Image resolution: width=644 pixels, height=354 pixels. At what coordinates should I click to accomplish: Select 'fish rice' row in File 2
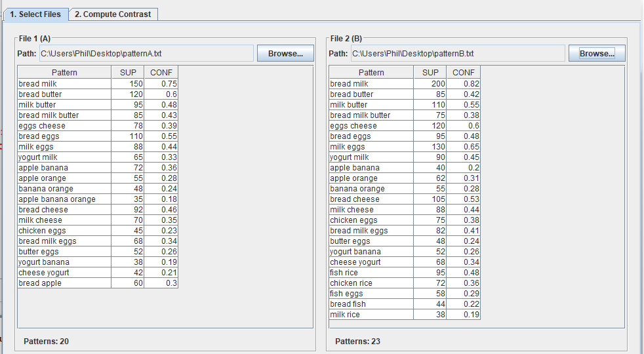pyautogui.click(x=371, y=273)
